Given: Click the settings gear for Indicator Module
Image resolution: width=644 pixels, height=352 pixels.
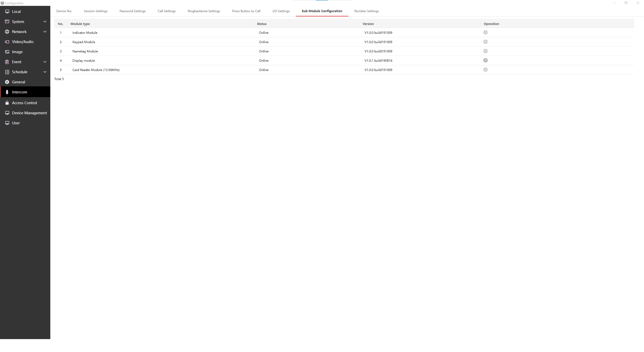Looking at the screenshot, I should pos(485,32).
